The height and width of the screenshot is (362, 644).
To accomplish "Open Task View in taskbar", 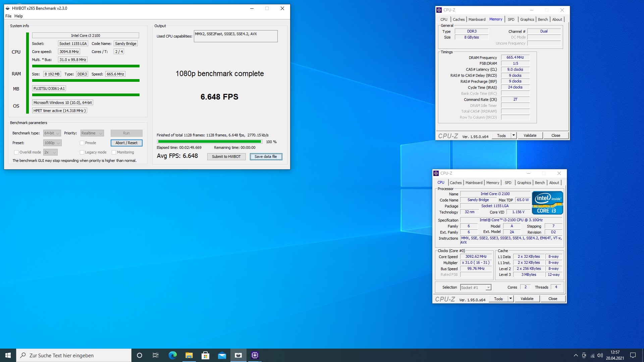I will pyautogui.click(x=156, y=355).
